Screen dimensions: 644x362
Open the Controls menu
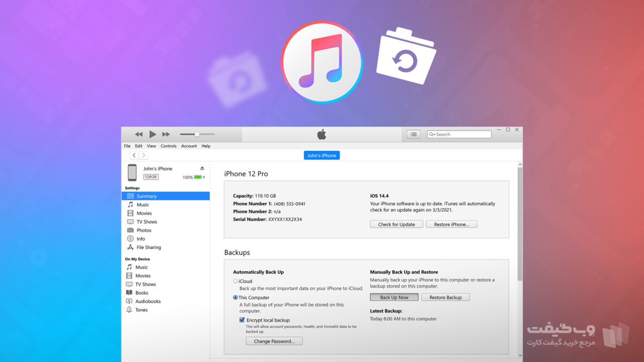click(169, 146)
